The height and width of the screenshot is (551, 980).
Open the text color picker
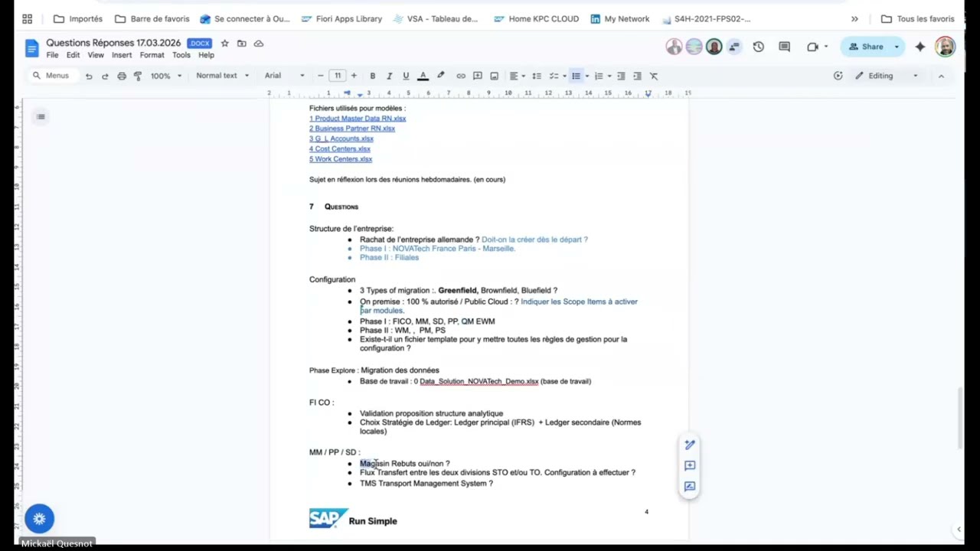[423, 76]
